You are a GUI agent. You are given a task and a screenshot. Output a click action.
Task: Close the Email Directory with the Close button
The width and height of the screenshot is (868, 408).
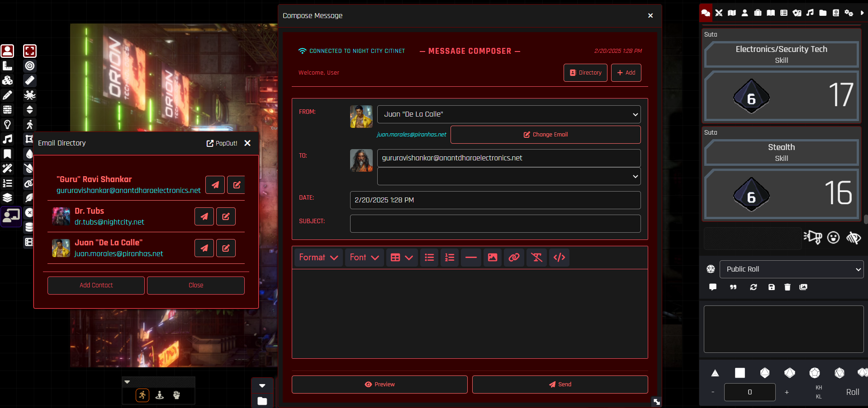click(196, 286)
